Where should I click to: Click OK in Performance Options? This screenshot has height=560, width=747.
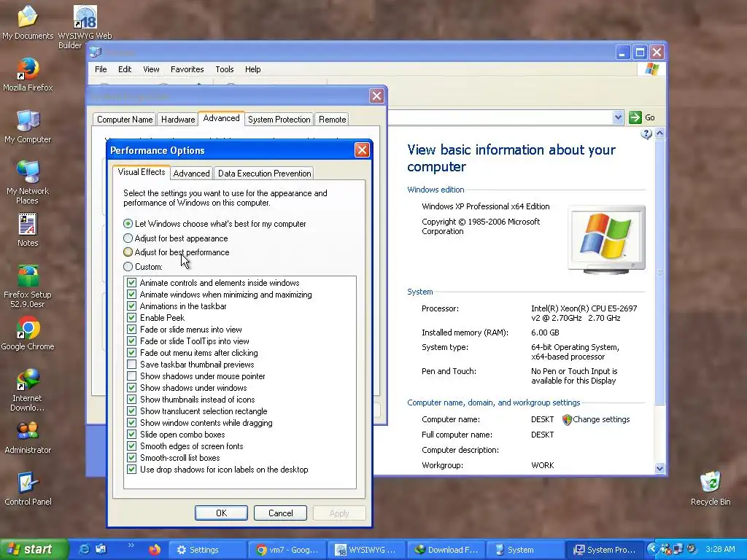tap(221, 513)
